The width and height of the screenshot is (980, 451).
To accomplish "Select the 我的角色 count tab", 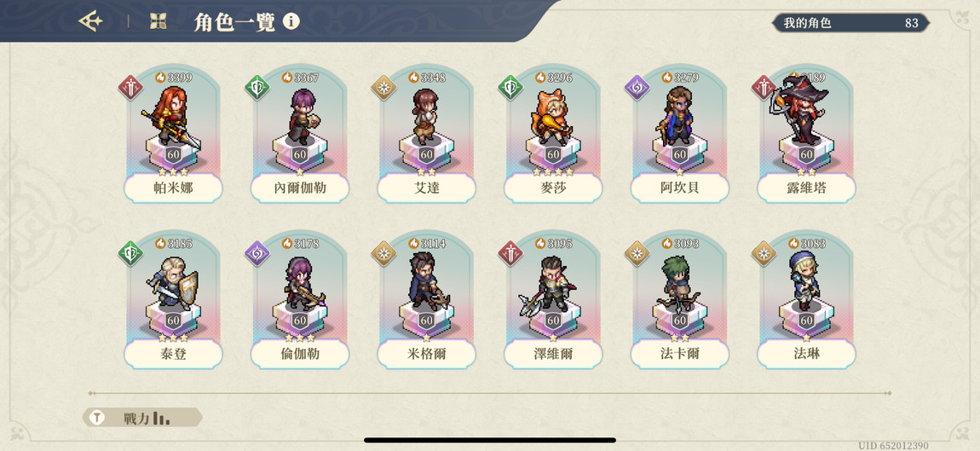I will tap(850, 23).
